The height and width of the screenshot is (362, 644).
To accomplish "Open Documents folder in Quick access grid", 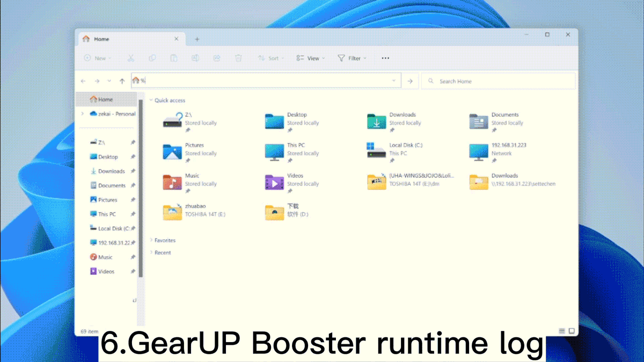I will 497,122.
